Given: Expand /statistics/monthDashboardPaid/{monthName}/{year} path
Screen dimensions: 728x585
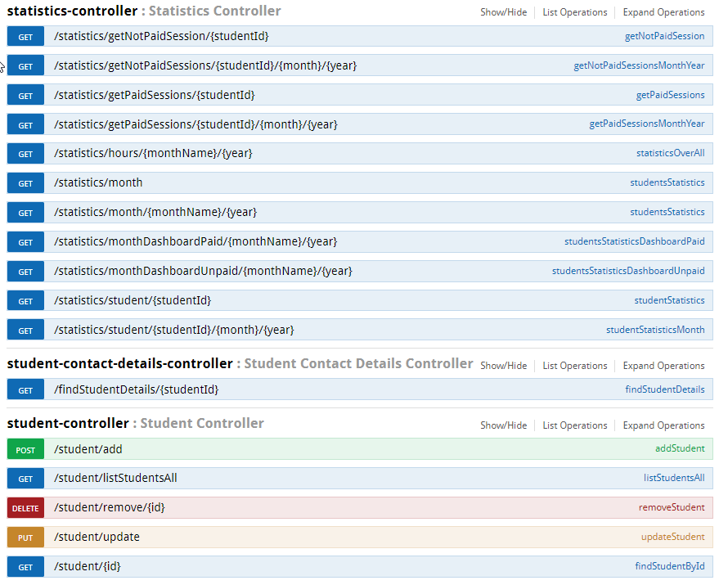Looking at the screenshot, I should 195,242.
